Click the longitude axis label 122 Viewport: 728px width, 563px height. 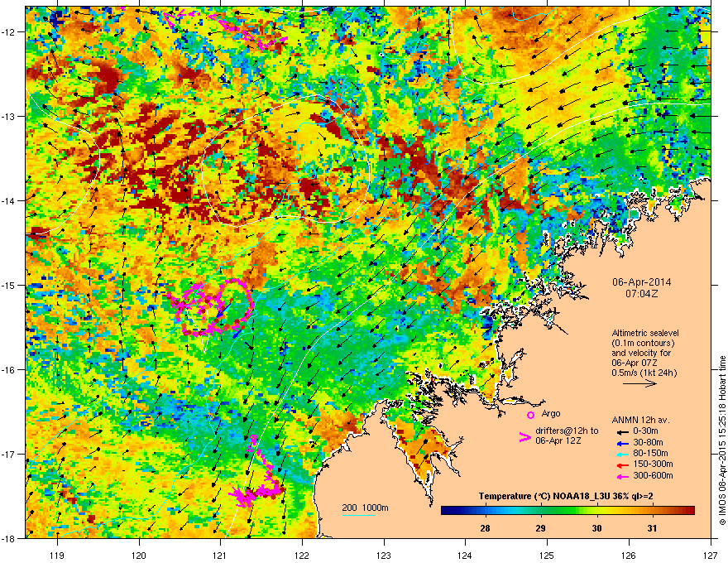point(302,555)
